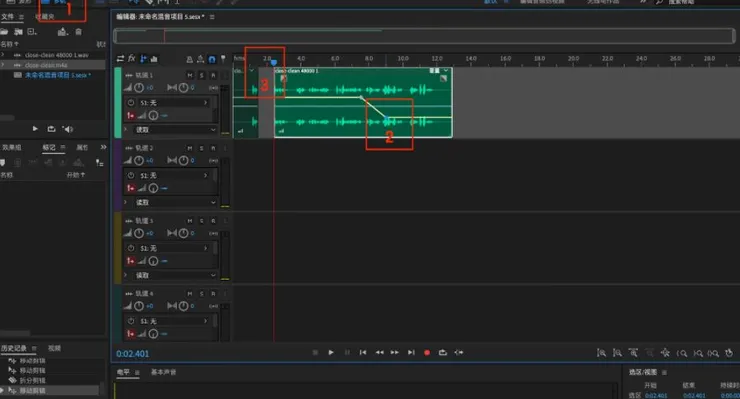Click the current time display 0:02.401
Image resolution: width=740 pixels, height=399 pixels.
coord(133,354)
